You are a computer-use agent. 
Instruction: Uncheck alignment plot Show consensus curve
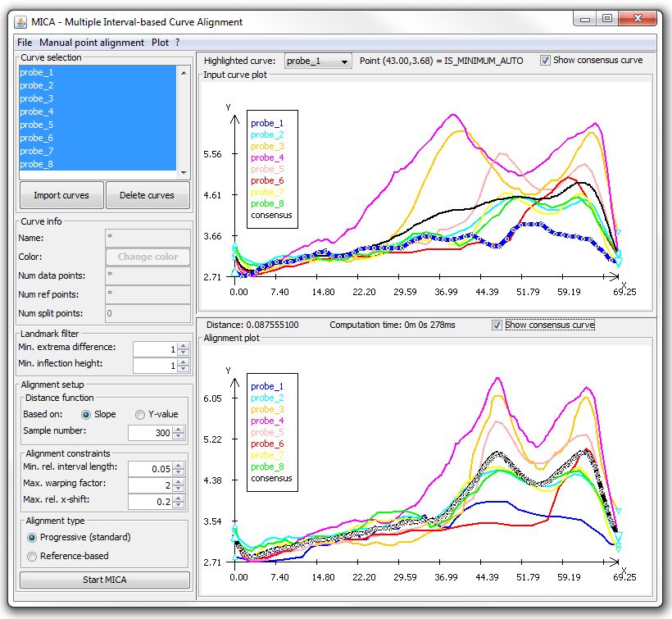[x=497, y=325]
